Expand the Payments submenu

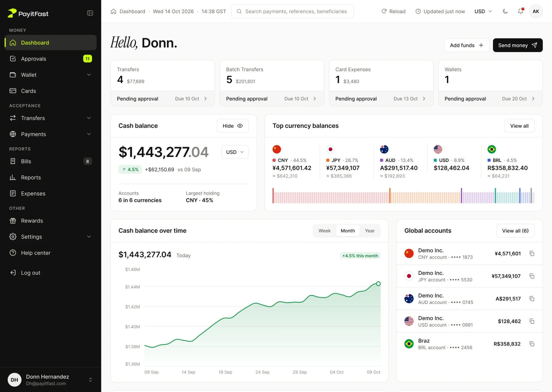click(89, 134)
